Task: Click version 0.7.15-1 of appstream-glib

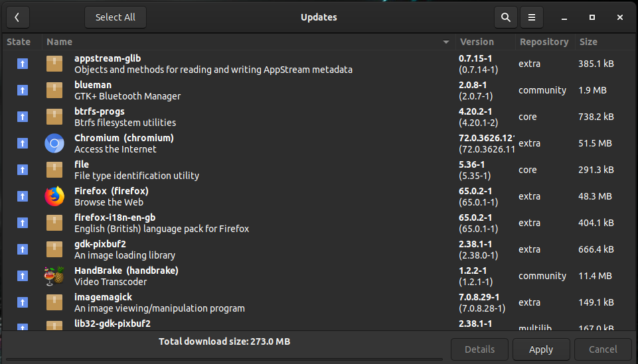Action: [x=475, y=58]
